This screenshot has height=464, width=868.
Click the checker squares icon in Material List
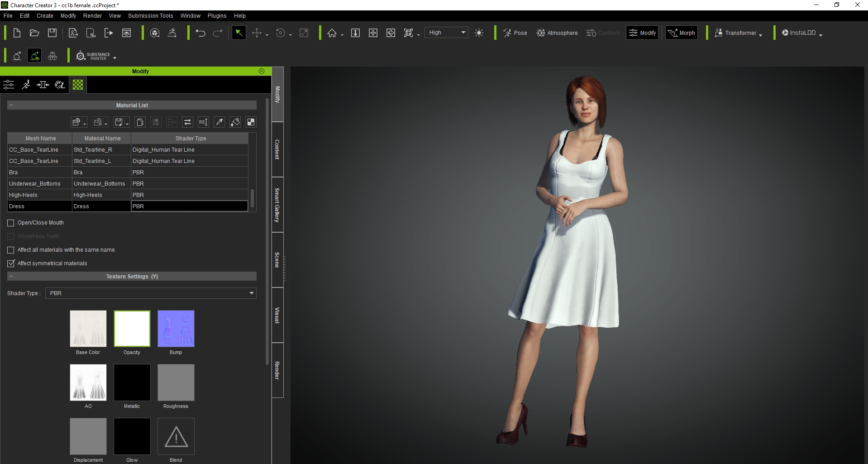tap(251, 122)
